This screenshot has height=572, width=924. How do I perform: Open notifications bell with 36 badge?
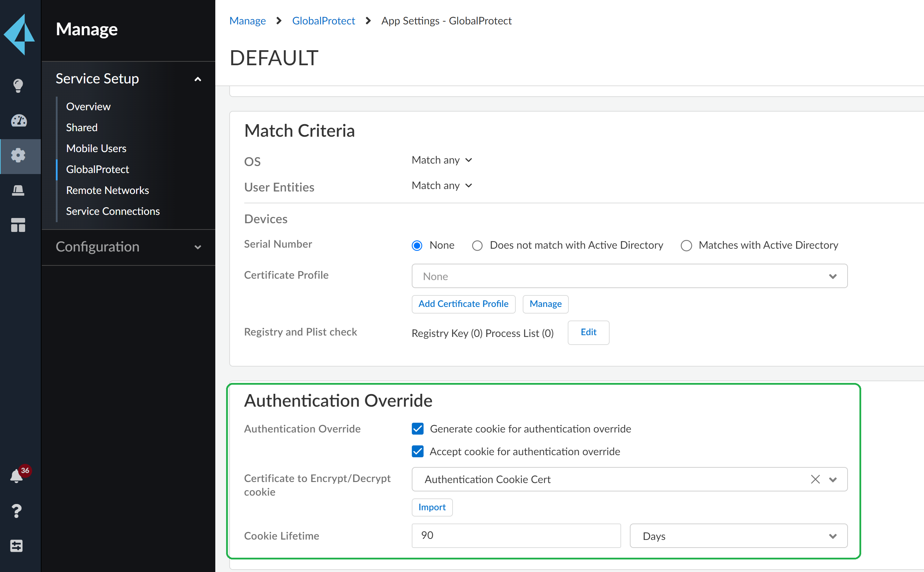pos(17,476)
